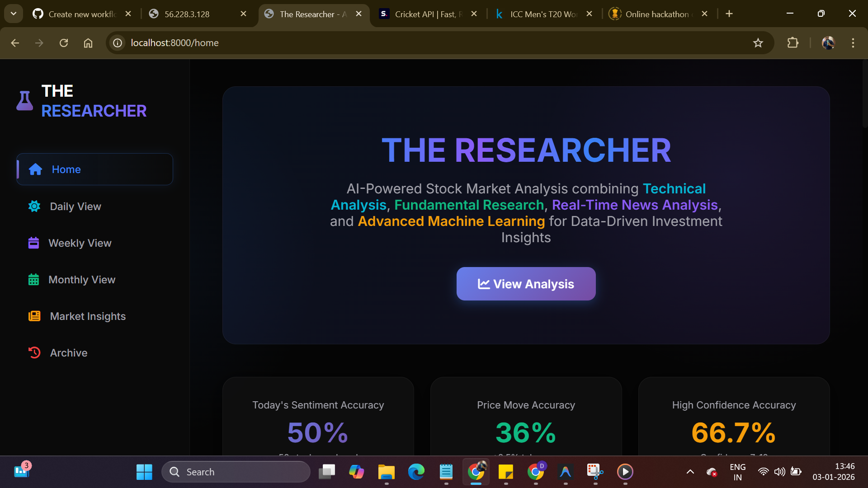Screen dimensions: 868x488
Task: Open a new browser tab
Action: 729,14
